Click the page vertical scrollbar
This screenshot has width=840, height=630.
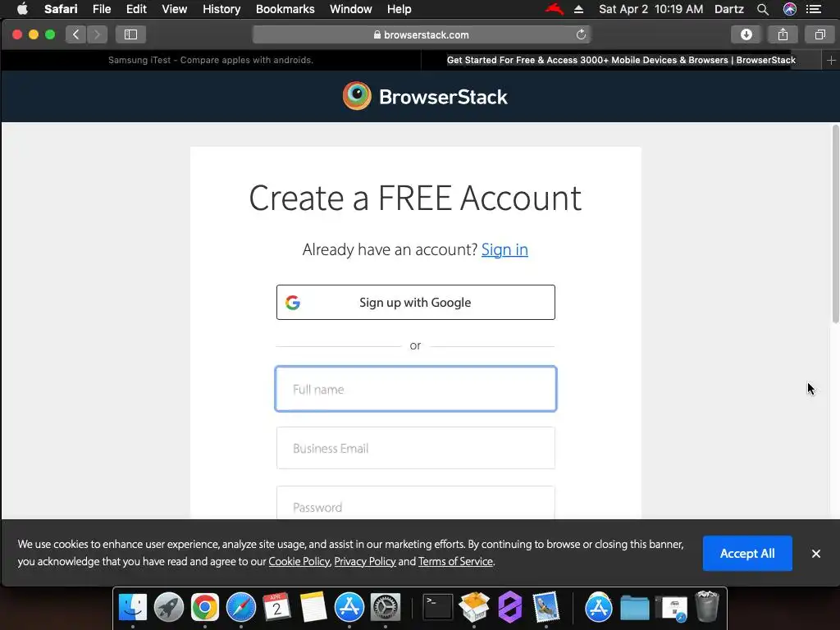click(835, 224)
